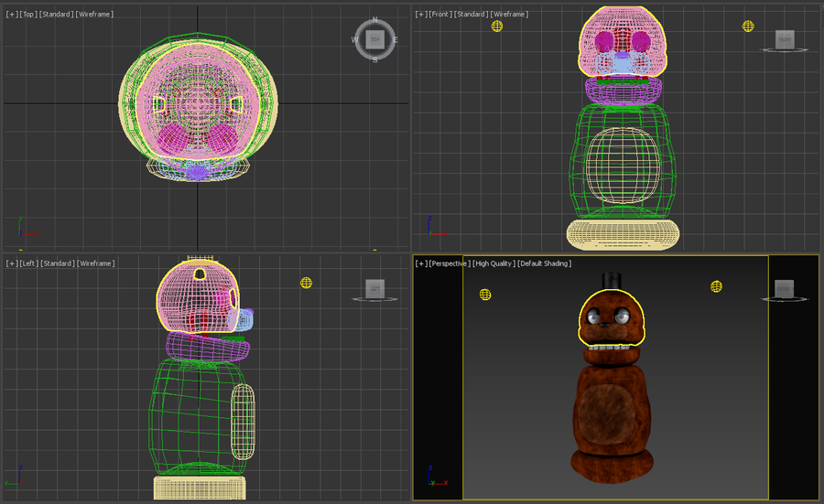This screenshot has height=504, width=824.
Task: Select the black top hat in Perspective viewport
Action: 612,282
